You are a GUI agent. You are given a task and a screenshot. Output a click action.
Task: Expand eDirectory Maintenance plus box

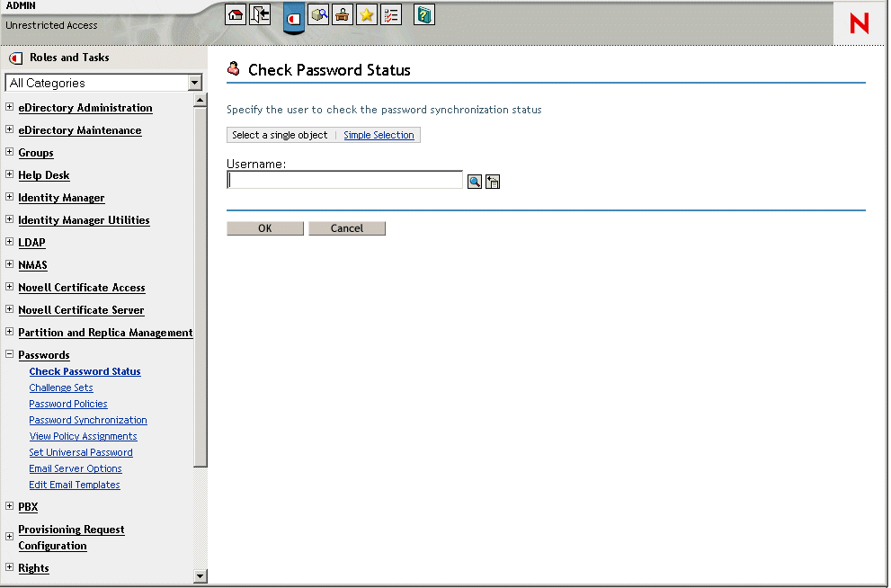click(x=9, y=129)
